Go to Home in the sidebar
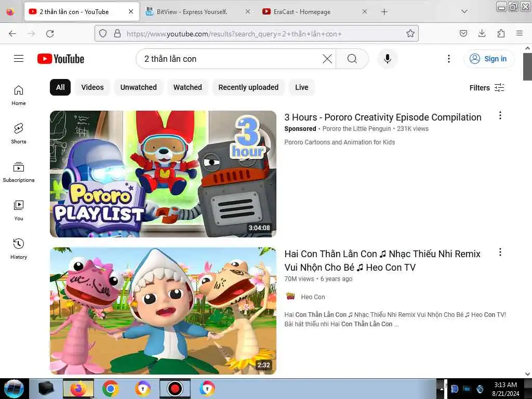 click(x=19, y=96)
